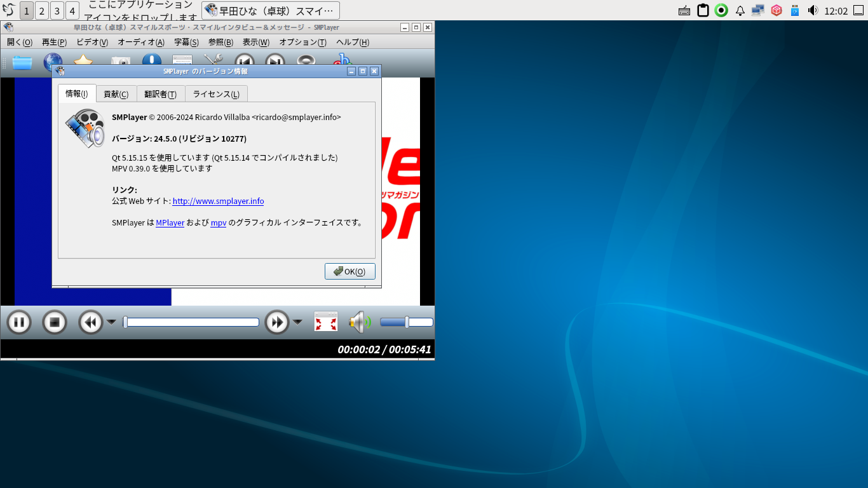Screen dimensions: 868x488
Task: Rewind the video with the backward button
Action: pos(91,322)
